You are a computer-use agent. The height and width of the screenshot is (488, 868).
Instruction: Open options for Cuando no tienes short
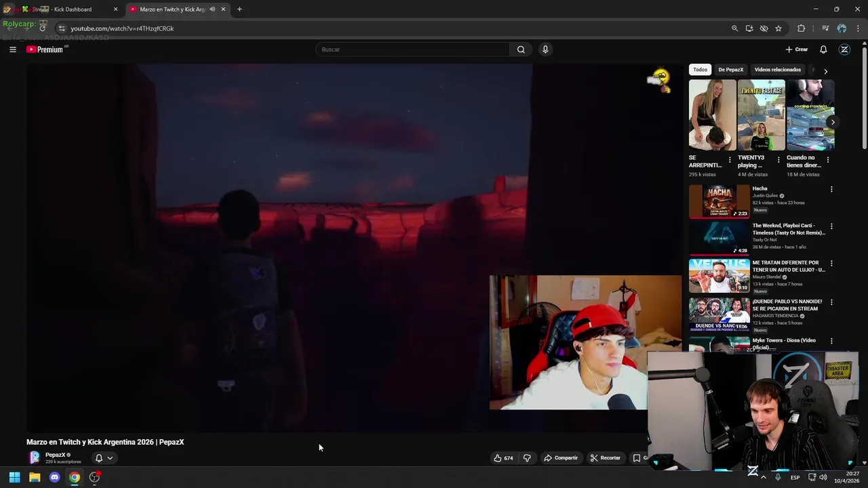click(x=828, y=160)
